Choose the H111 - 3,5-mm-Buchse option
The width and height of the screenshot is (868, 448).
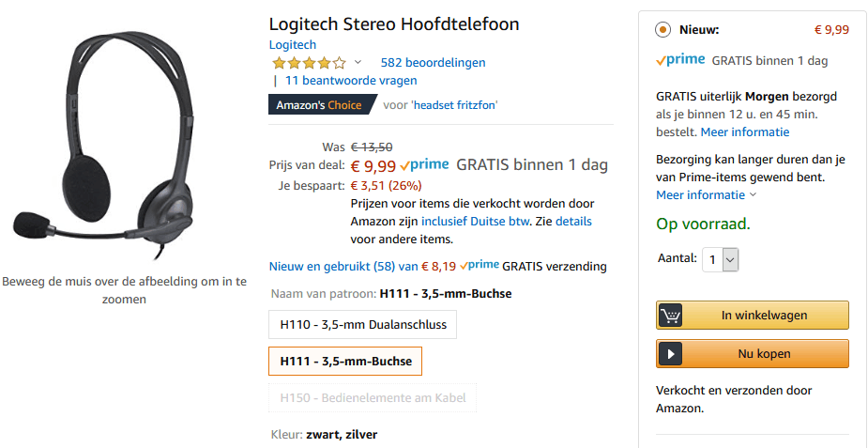[x=345, y=361]
